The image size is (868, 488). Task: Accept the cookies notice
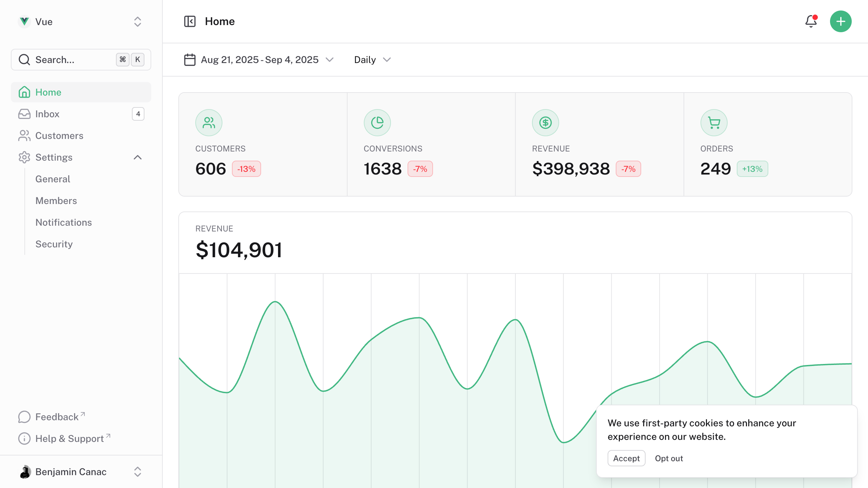626,458
